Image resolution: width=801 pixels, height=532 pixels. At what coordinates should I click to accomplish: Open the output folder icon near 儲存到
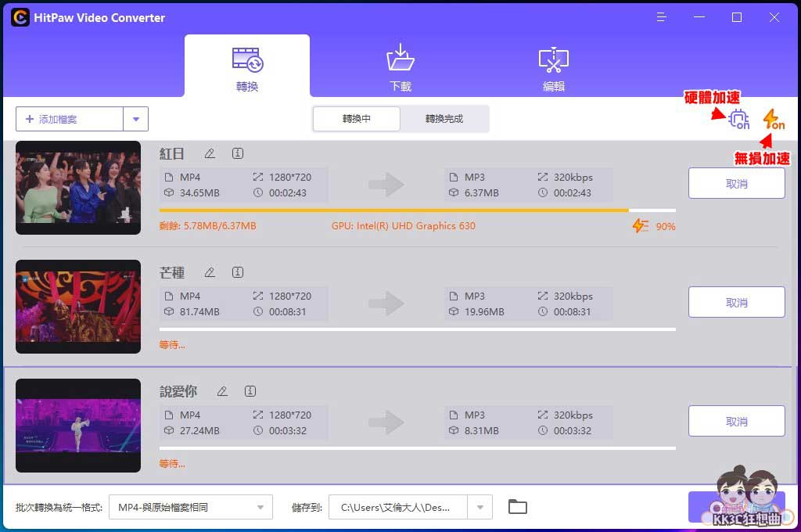(517, 506)
